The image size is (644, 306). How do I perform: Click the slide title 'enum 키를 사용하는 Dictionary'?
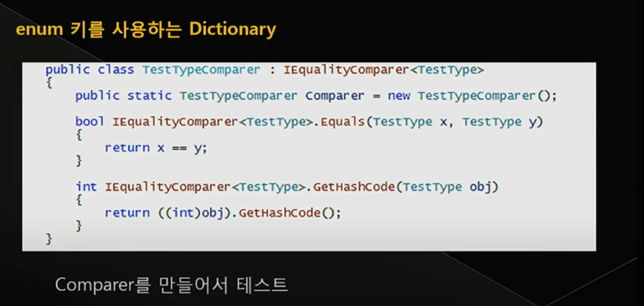[146, 30]
